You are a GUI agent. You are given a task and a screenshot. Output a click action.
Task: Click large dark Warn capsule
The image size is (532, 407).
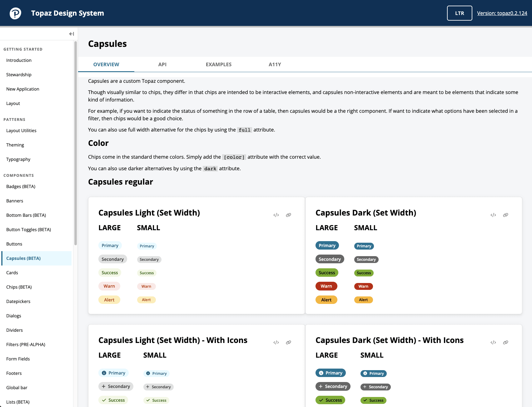pos(326,286)
